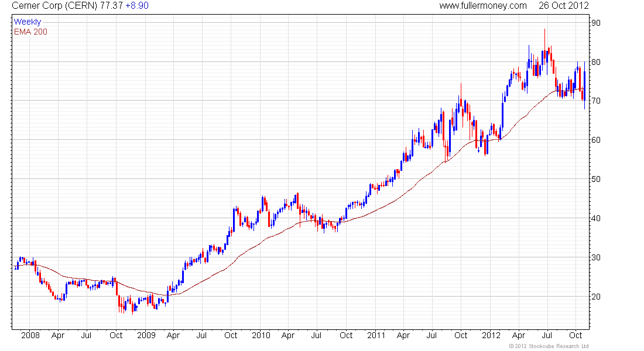This screenshot has width=644, height=351.
Task: Click the 2010 date axis label
Action: 261,335
